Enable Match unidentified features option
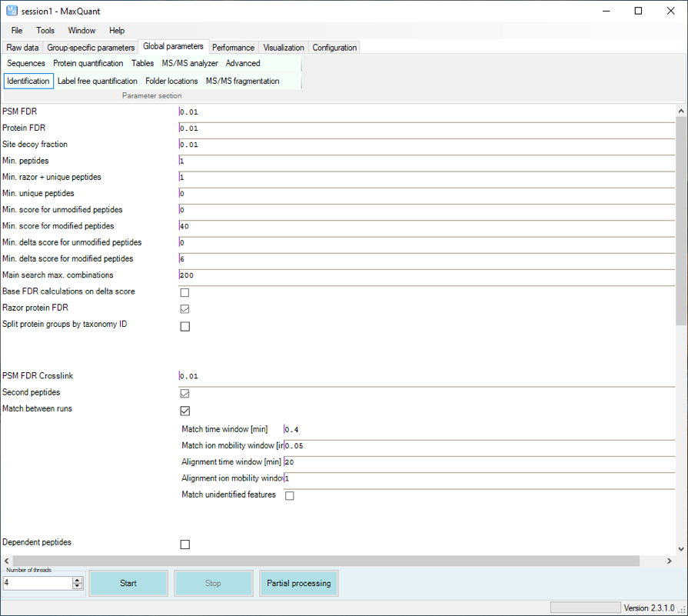The width and height of the screenshot is (688, 616). tap(290, 496)
